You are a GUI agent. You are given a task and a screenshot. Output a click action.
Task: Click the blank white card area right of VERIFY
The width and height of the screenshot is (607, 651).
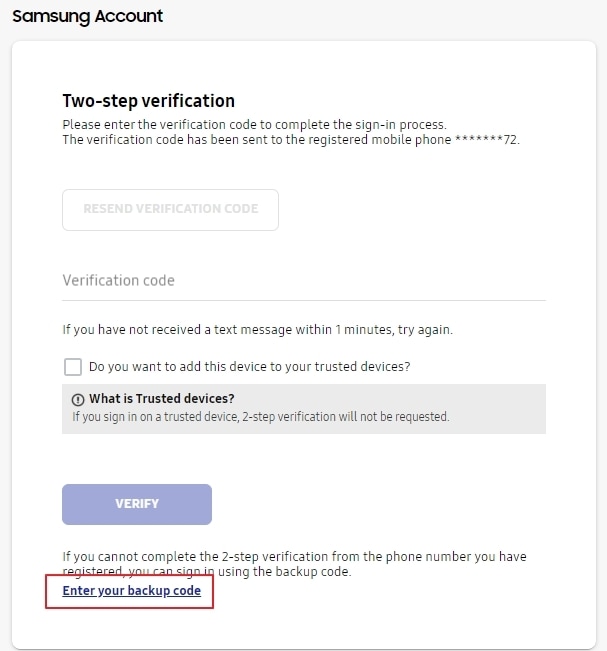click(378, 504)
